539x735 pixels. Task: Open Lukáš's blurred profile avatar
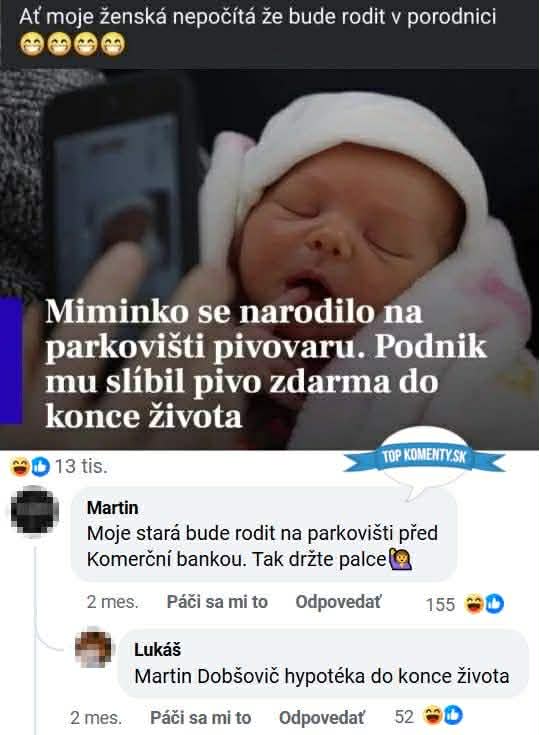(x=93, y=649)
